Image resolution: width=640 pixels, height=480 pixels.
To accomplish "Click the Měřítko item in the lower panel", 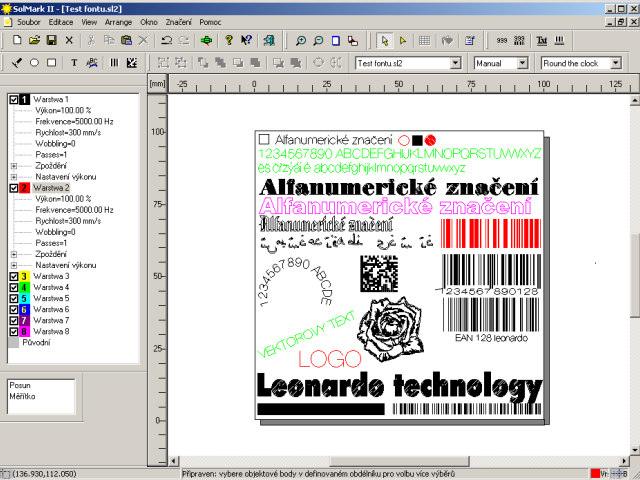I will pos(22,396).
